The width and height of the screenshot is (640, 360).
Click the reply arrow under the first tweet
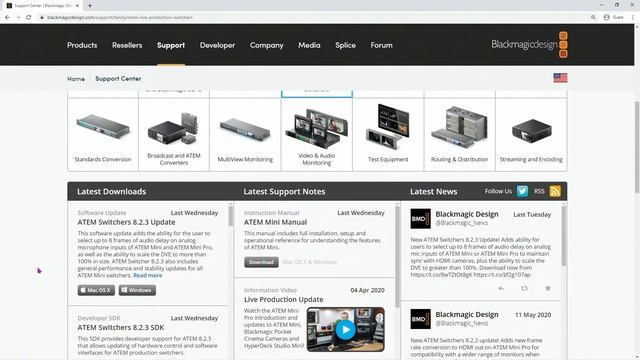tap(501, 288)
